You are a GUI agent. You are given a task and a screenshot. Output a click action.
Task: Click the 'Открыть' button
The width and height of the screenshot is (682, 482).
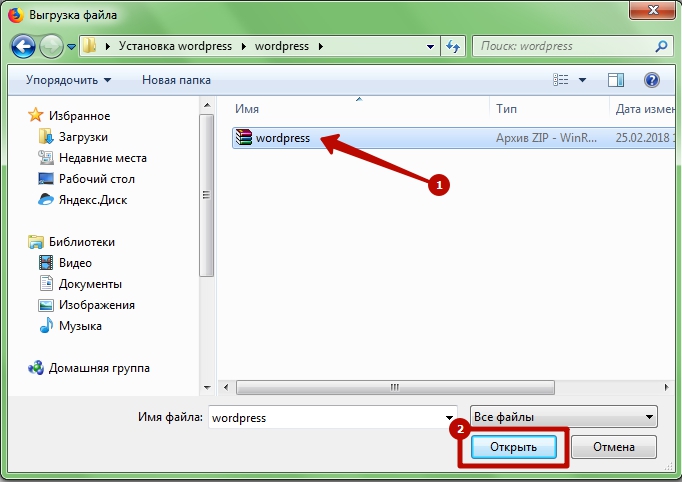tap(513, 447)
